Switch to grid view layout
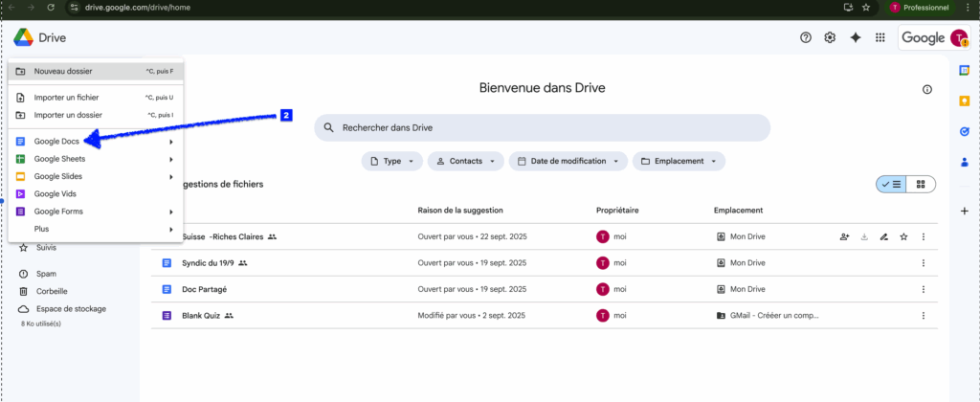The image size is (980, 402). click(x=921, y=184)
